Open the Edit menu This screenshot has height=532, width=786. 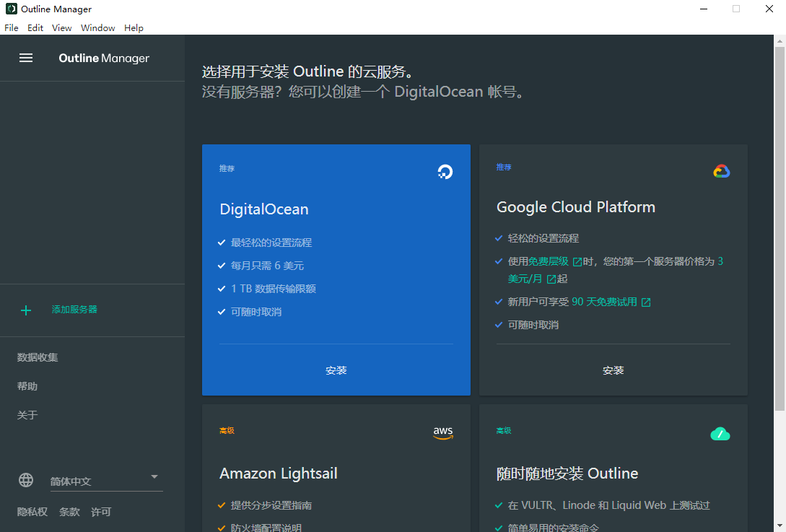point(35,28)
